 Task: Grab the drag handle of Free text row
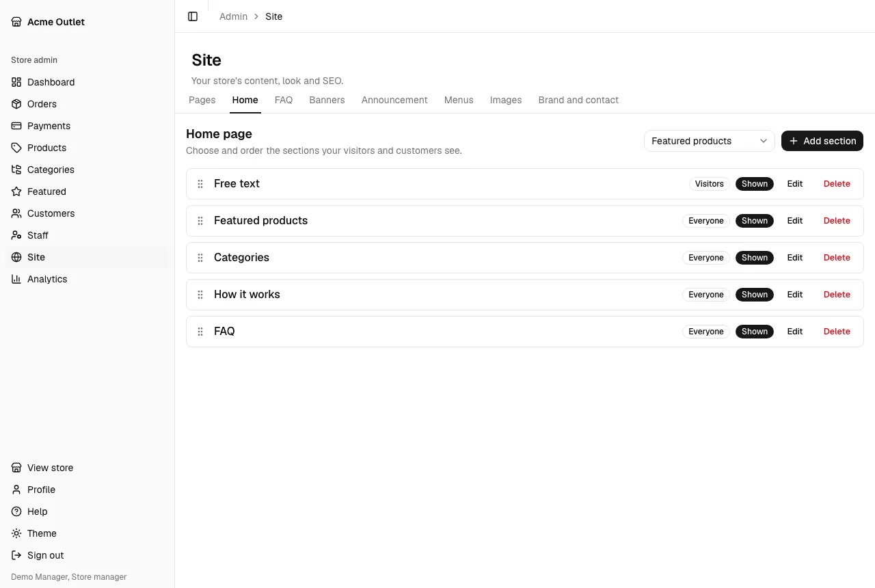[200, 184]
